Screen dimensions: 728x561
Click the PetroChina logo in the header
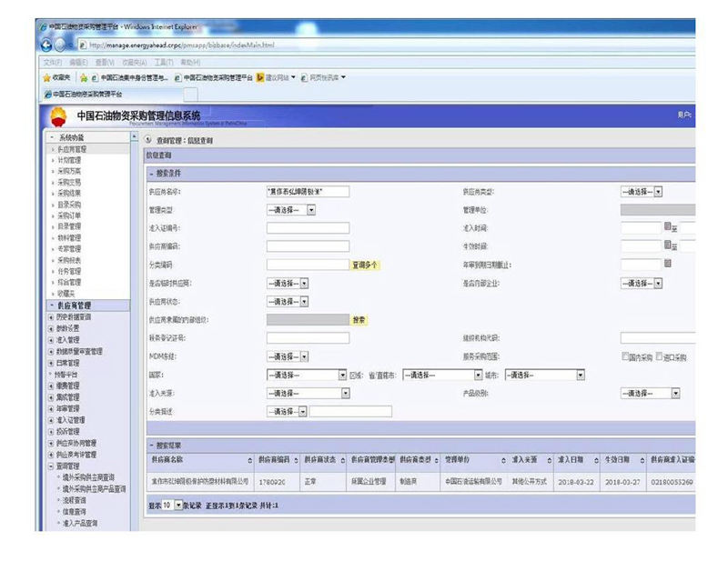tap(58, 116)
